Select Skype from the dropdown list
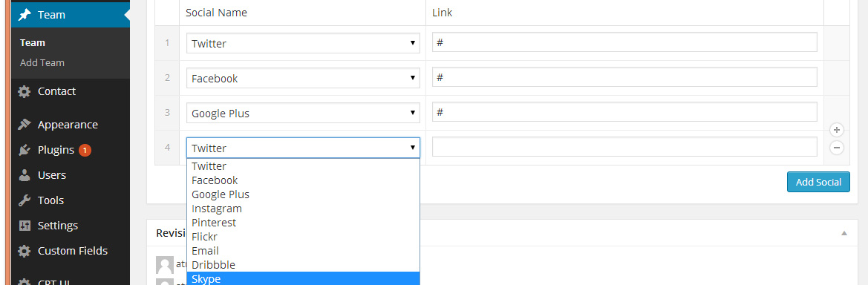The width and height of the screenshot is (868, 285). (303, 279)
